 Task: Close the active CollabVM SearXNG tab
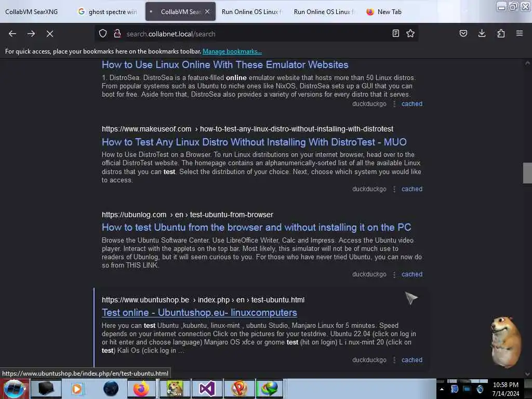pyautogui.click(x=207, y=11)
